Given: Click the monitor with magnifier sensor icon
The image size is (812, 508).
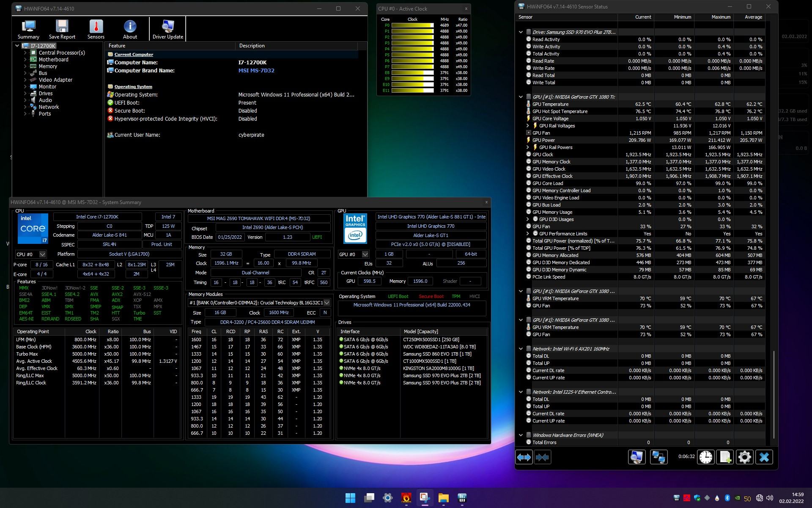Looking at the screenshot, I should point(636,457).
